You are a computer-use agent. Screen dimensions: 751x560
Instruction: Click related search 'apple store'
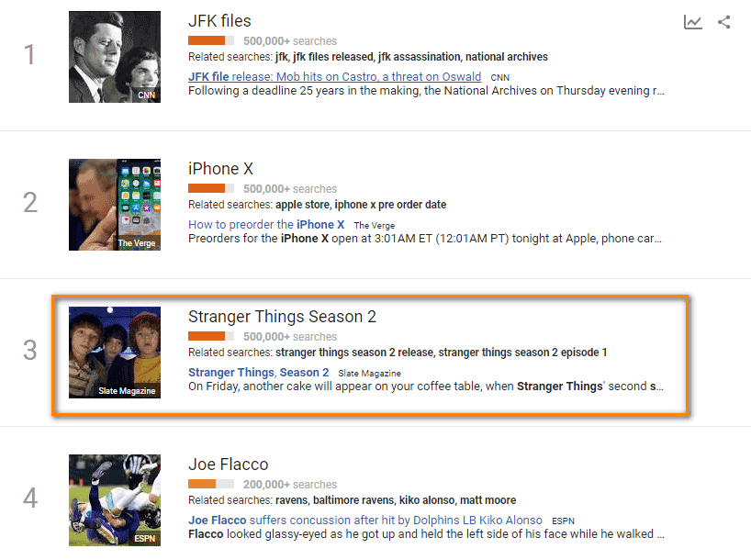pos(302,205)
